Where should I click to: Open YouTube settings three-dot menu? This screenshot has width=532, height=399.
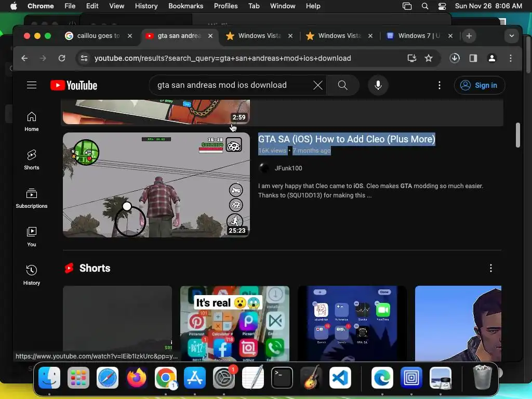pos(440,85)
